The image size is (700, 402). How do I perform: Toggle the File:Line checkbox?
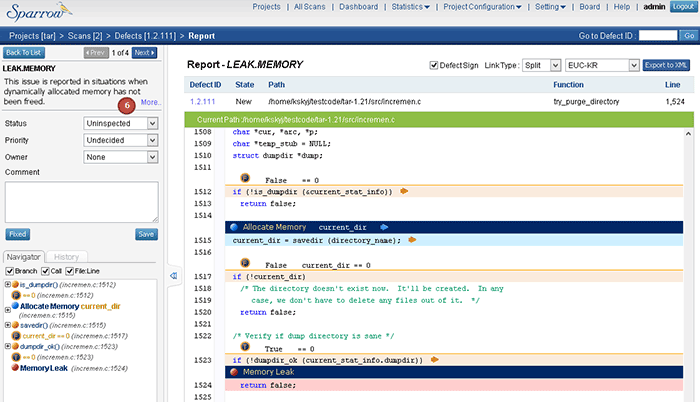tap(69, 271)
